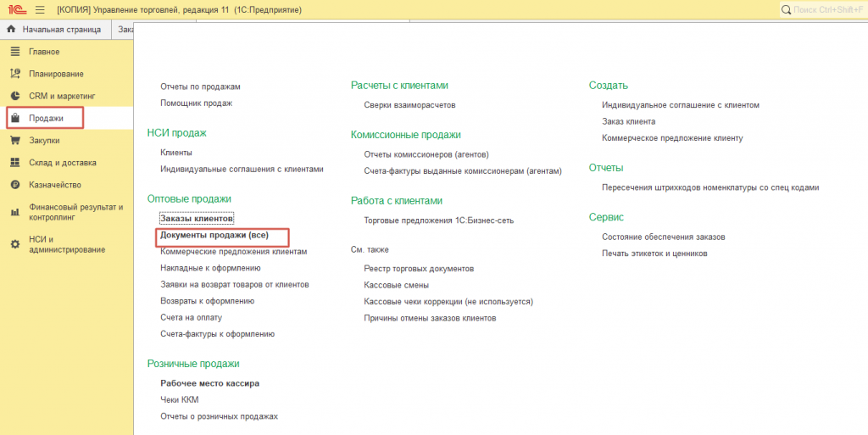This screenshot has height=435, width=868.
Task: Open Отчеты по продажам
Action: click(200, 86)
